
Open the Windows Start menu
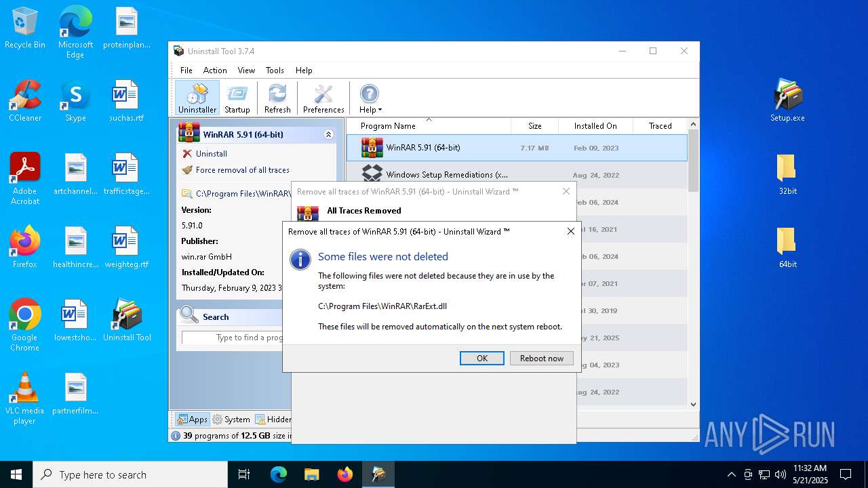[16, 474]
